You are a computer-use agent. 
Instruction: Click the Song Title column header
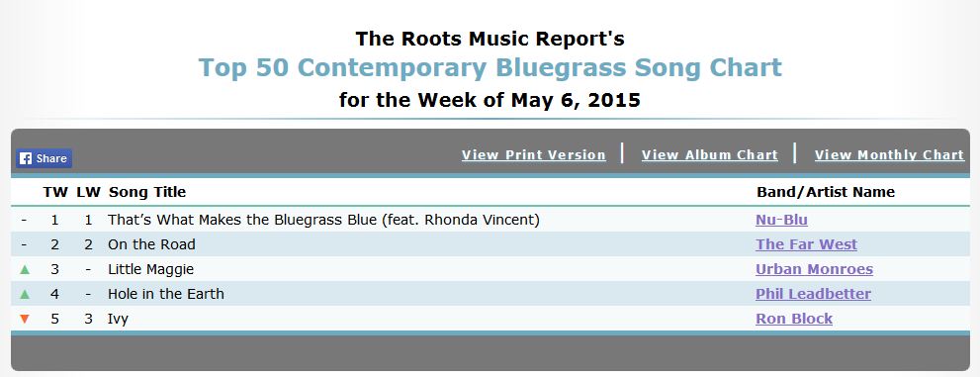point(147,192)
